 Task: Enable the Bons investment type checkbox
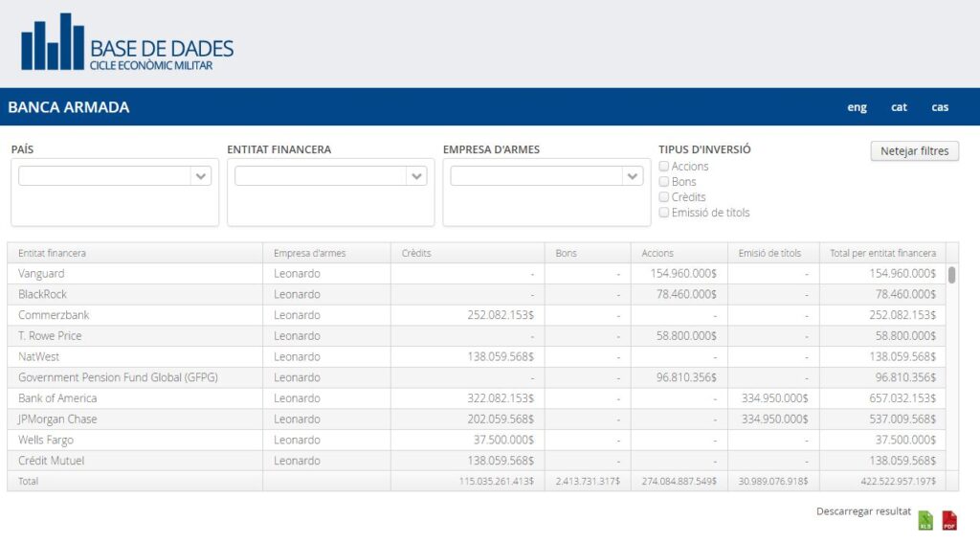[664, 181]
